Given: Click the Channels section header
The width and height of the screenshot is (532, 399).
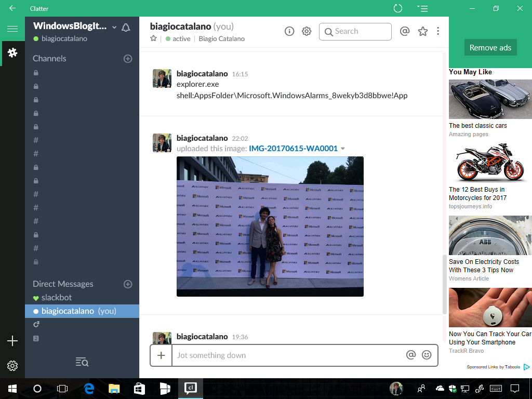Looking at the screenshot, I should point(49,58).
